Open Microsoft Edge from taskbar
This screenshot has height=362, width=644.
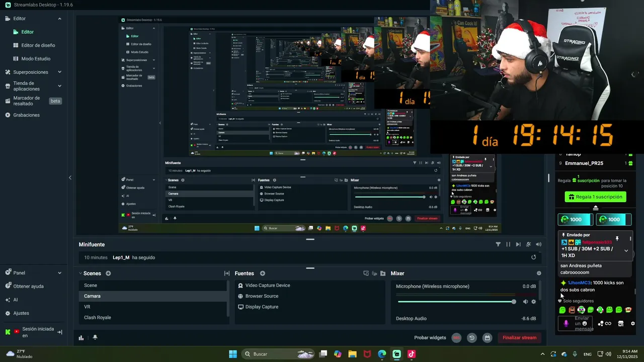pos(382,354)
